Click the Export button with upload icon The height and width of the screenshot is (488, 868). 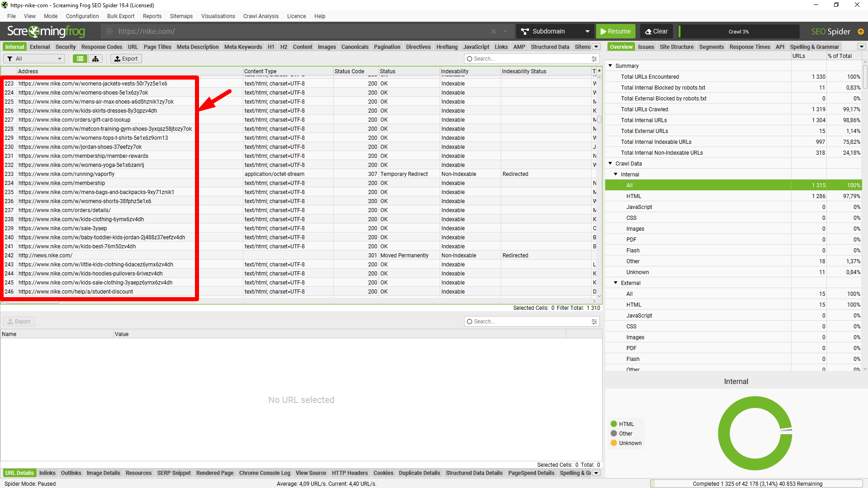coord(126,59)
